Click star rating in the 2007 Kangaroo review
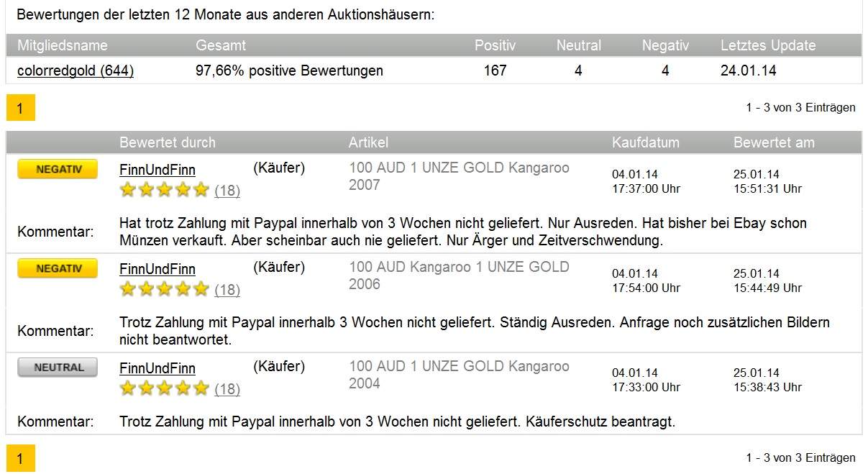The height and width of the screenshot is (474, 868). pyautogui.click(x=164, y=190)
